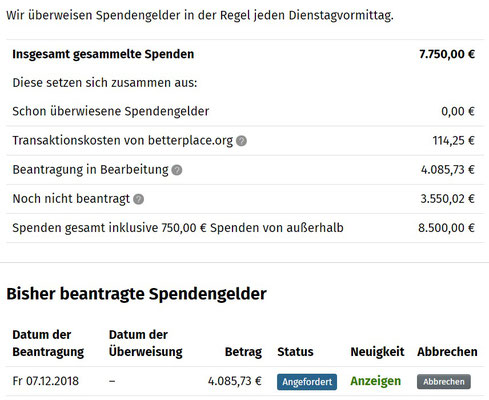Click the Insgesamt gesammelte Spenden label
489x400 pixels.
[x=103, y=54]
